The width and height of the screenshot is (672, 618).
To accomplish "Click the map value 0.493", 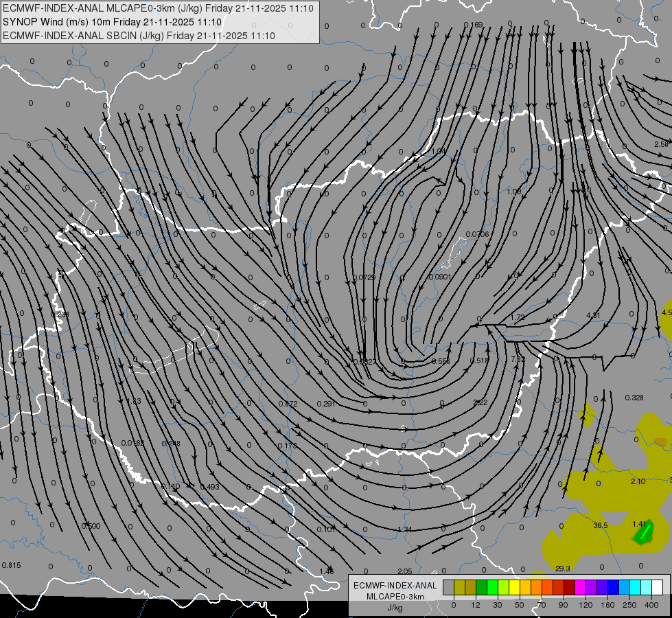I will pyautogui.click(x=209, y=487).
